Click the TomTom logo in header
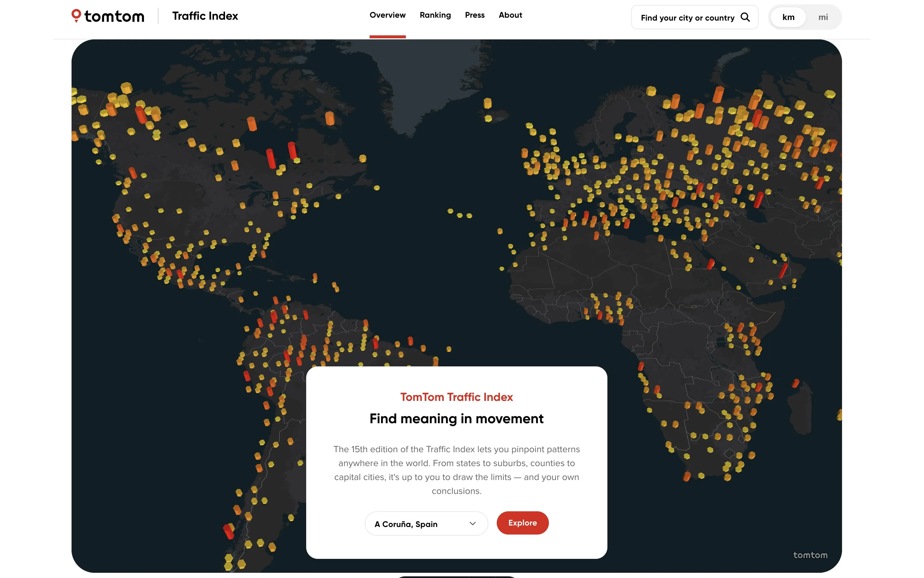Viewport: 924px width, 578px height. [x=108, y=16]
